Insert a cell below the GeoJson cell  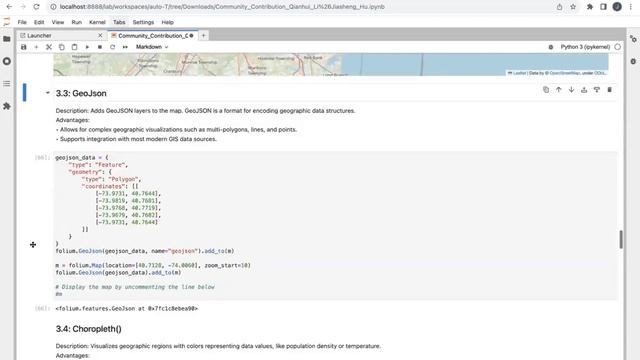(597, 90)
